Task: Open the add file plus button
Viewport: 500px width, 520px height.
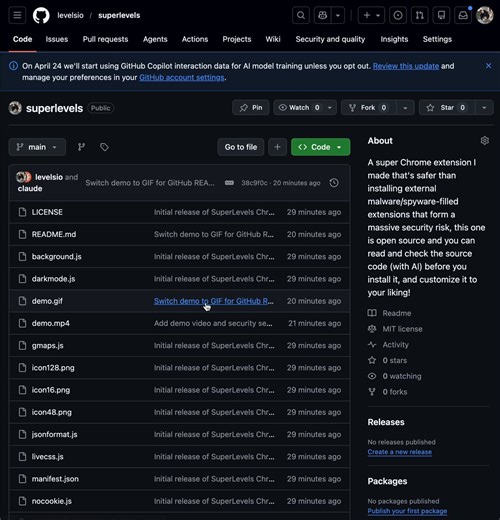Action: [277, 147]
